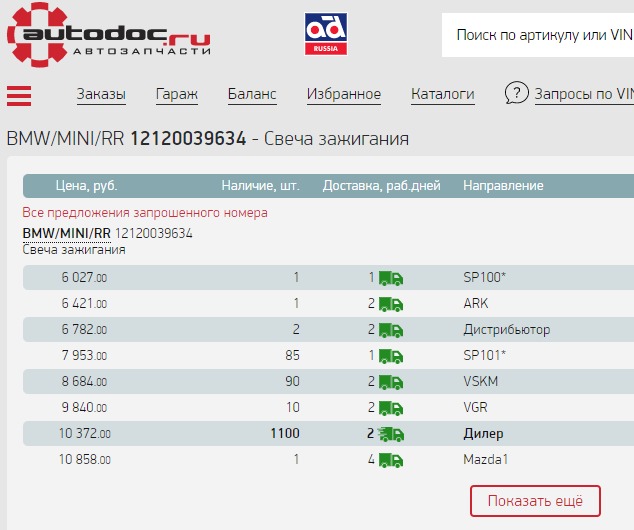This screenshot has width=634, height=530.
Task: Click the delivery truck icon in VGR row
Action: click(x=391, y=408)
